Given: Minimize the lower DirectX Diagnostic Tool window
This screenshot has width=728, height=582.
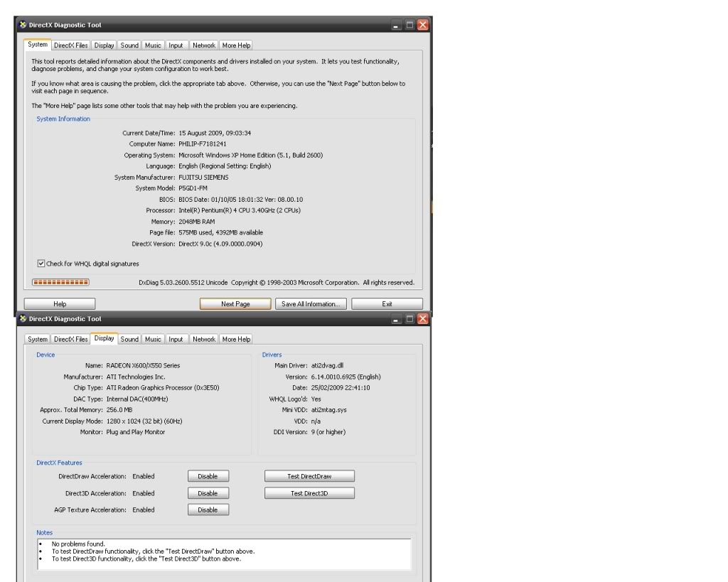Looking at the screenshot, I should (395, 319).
